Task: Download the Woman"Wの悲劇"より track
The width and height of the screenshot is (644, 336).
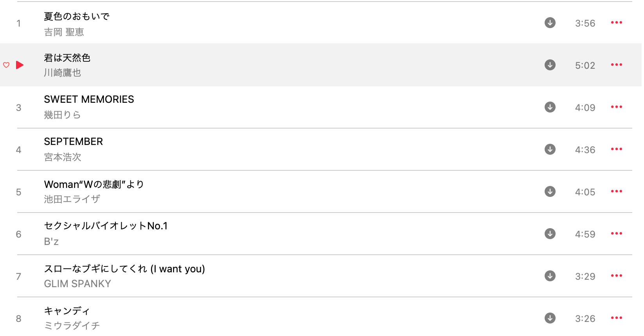Action: pyautogui.click(x=550, y=191)
